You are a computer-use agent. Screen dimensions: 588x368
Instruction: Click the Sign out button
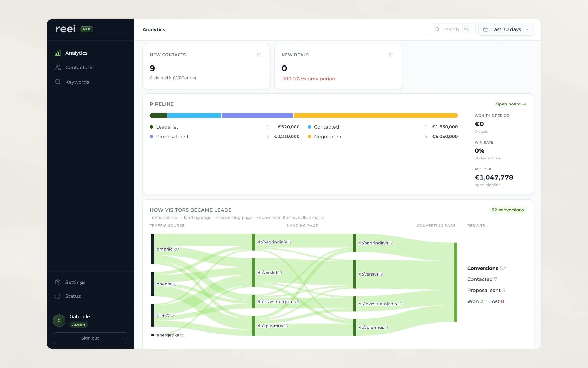(90, 338)
